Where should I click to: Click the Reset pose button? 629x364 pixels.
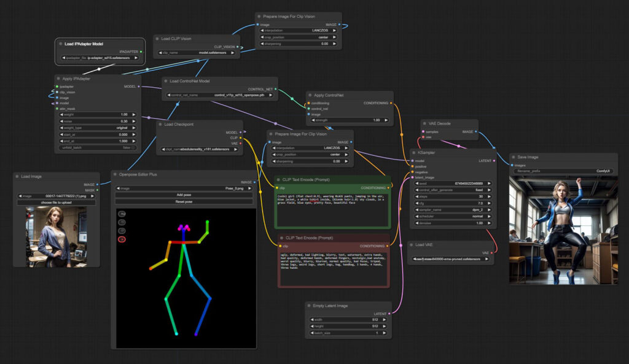184,202
